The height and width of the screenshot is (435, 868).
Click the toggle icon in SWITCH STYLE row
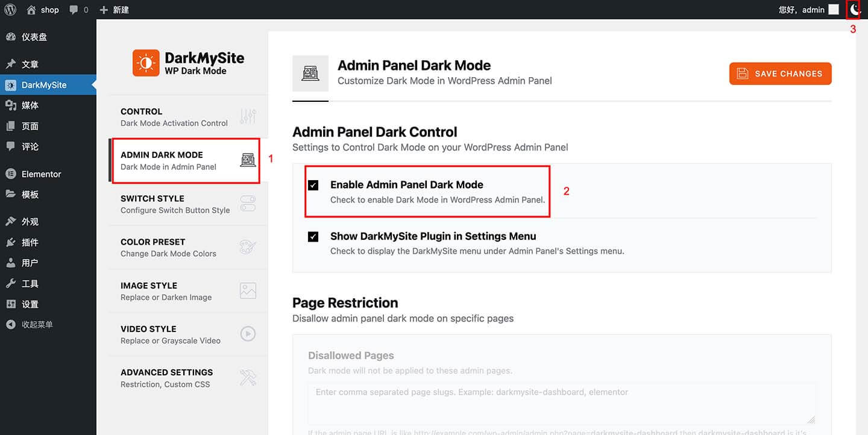248,204
